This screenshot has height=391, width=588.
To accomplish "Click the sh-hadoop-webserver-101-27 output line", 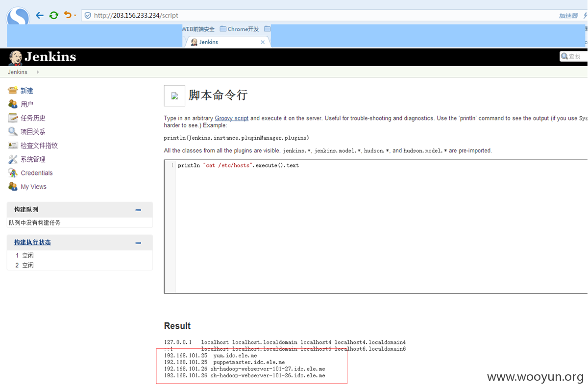I will click(x=245, y=368).
